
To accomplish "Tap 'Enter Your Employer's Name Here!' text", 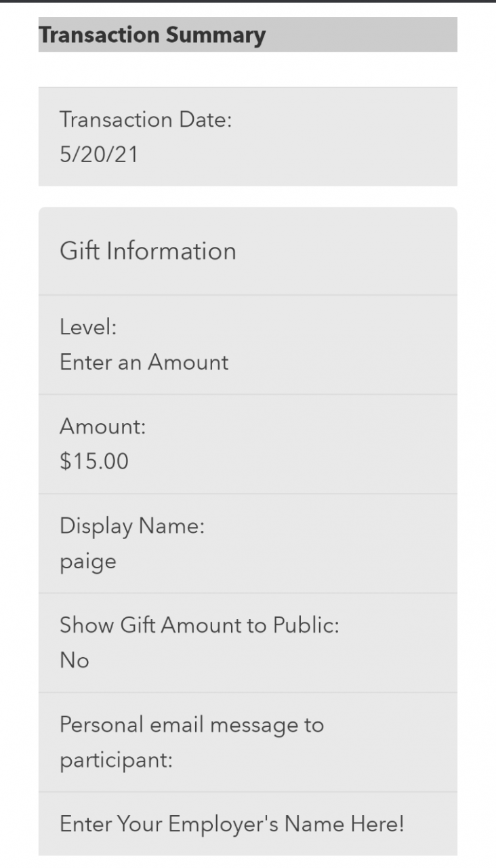I will point(232,825).
